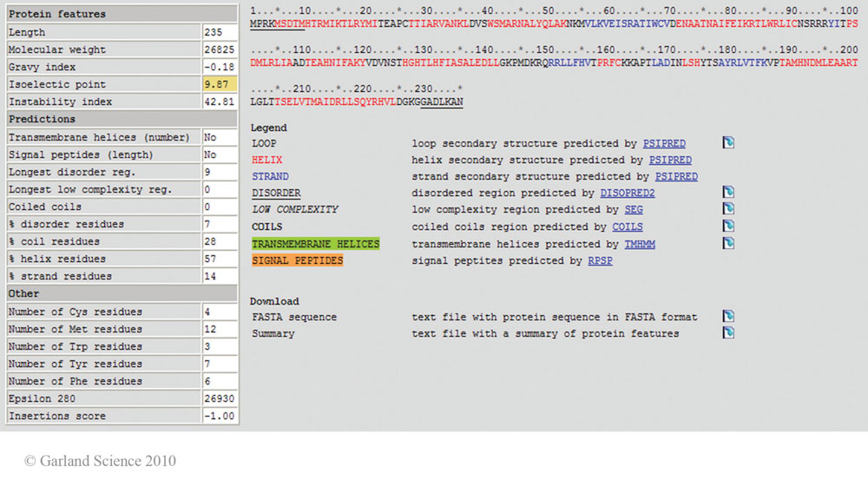868x480 pixels.
Task: Click the icon next to DISOPRED2 disorder row
Action: pos(728,193)
